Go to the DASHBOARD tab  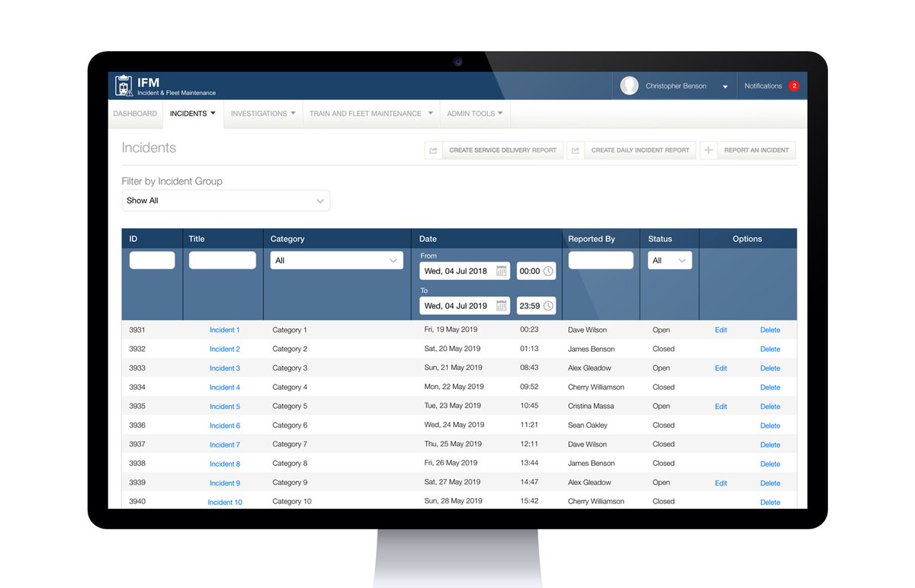point(135,113)
